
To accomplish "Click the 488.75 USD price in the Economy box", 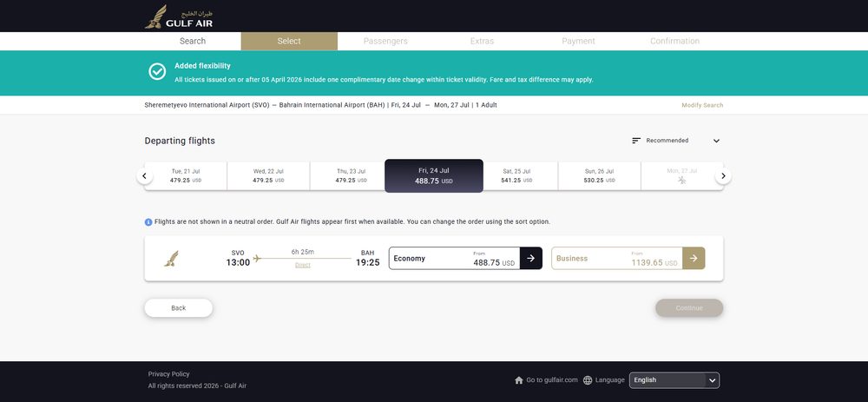I will tap(495, 263).
